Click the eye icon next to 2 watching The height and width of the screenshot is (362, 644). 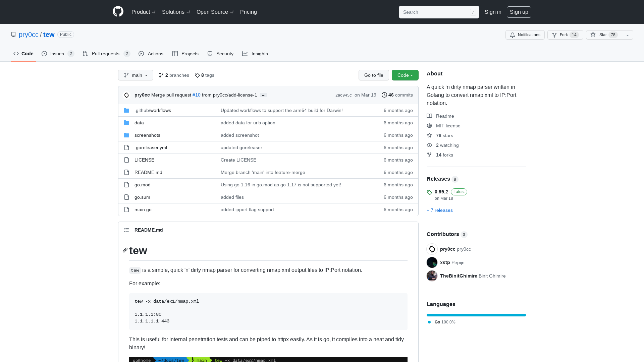(x=429, y=145)
